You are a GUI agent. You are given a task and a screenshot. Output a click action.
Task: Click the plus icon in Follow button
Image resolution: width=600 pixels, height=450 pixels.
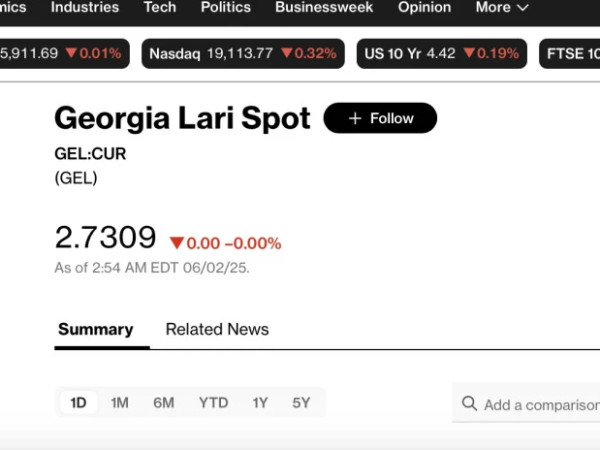pyautogui.click(x=355, y=118)
